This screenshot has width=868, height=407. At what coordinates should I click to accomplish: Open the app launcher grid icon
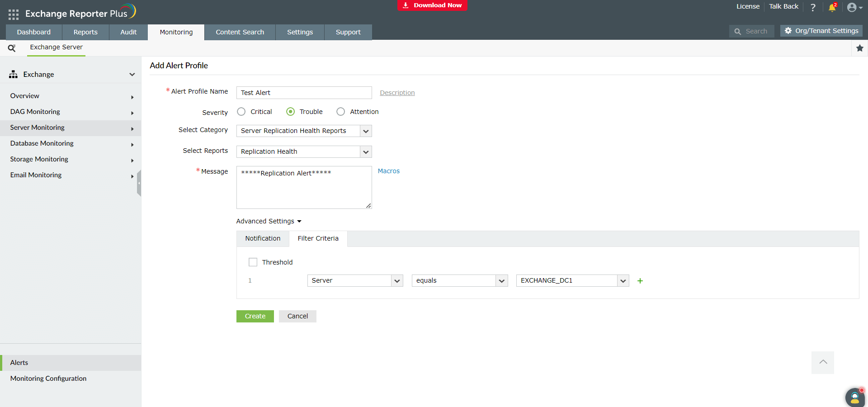(x=13, y=14)
